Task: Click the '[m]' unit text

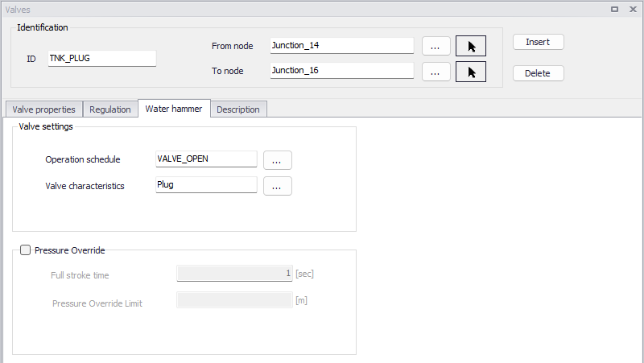Action: tap(301, 300)
